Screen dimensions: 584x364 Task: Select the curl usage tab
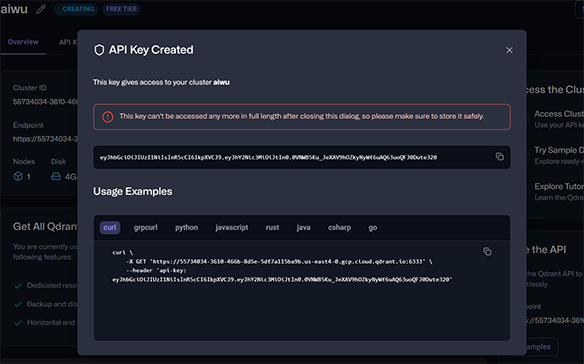110,227
